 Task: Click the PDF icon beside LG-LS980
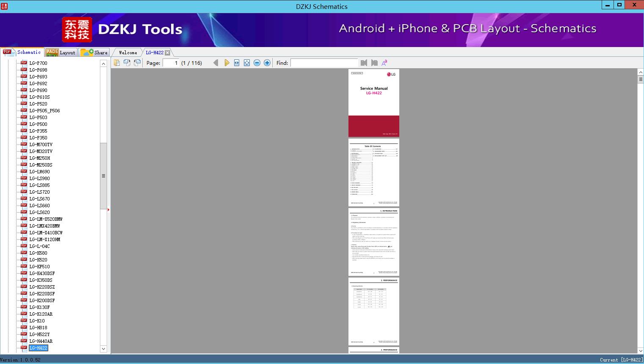24,178
